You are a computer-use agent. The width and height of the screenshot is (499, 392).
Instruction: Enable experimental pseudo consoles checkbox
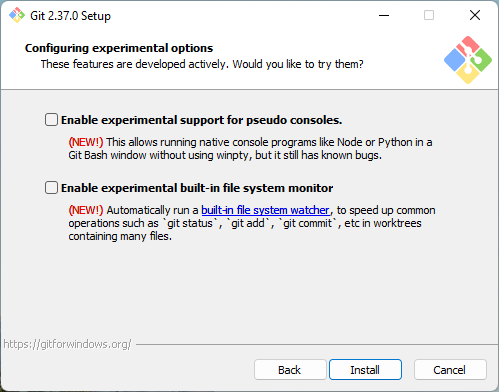pos(51,120)
